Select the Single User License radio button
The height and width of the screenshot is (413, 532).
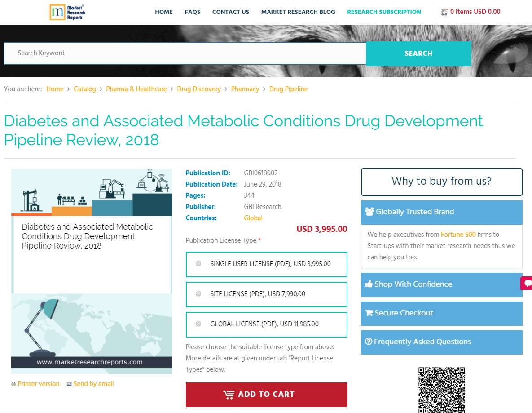(198, 263)
